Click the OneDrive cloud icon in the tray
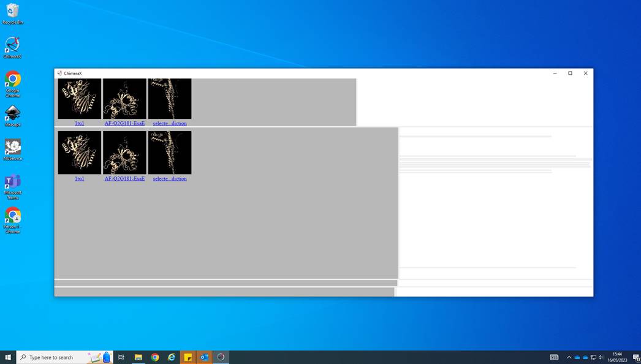The width and height of the screenshot is (641, 364). click(577, 357)
